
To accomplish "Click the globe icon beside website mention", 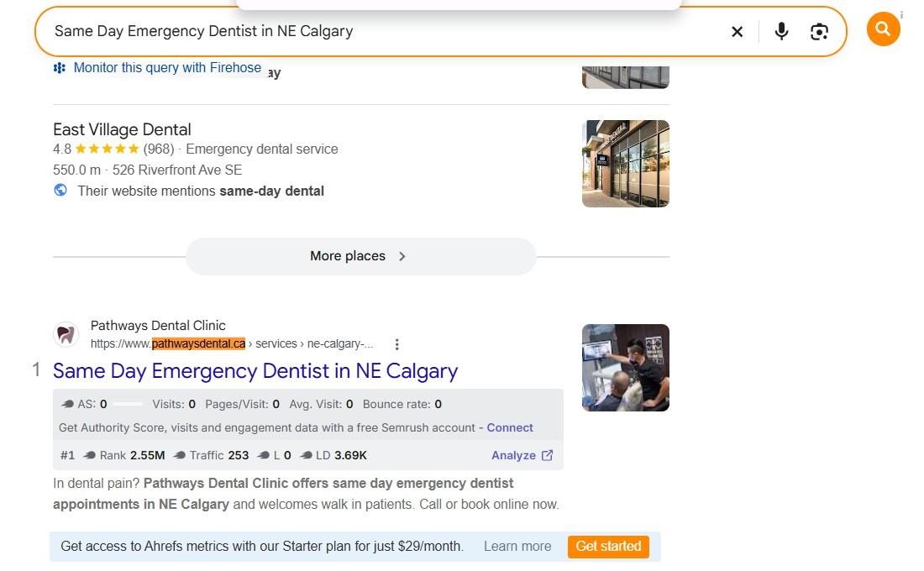I will 60,191.
